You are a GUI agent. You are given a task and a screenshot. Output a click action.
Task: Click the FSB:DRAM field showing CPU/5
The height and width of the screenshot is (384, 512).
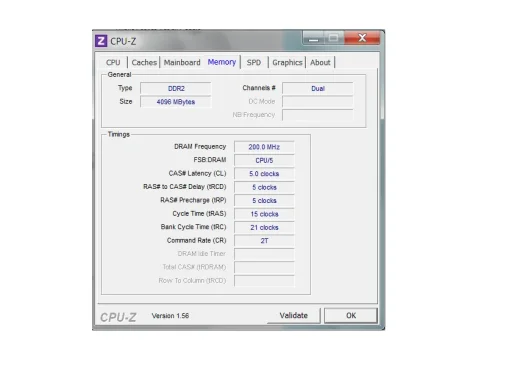264,160
